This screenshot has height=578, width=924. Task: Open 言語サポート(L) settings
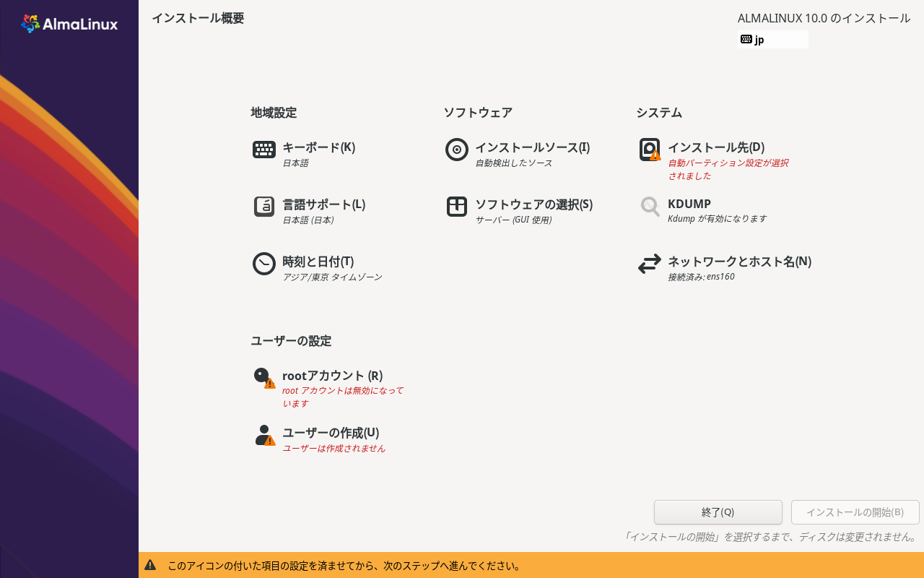click(x=324, y=204)
